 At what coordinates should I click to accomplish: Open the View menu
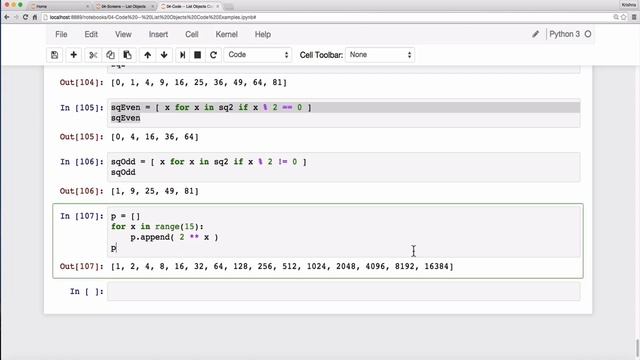(x=123, y=34)
